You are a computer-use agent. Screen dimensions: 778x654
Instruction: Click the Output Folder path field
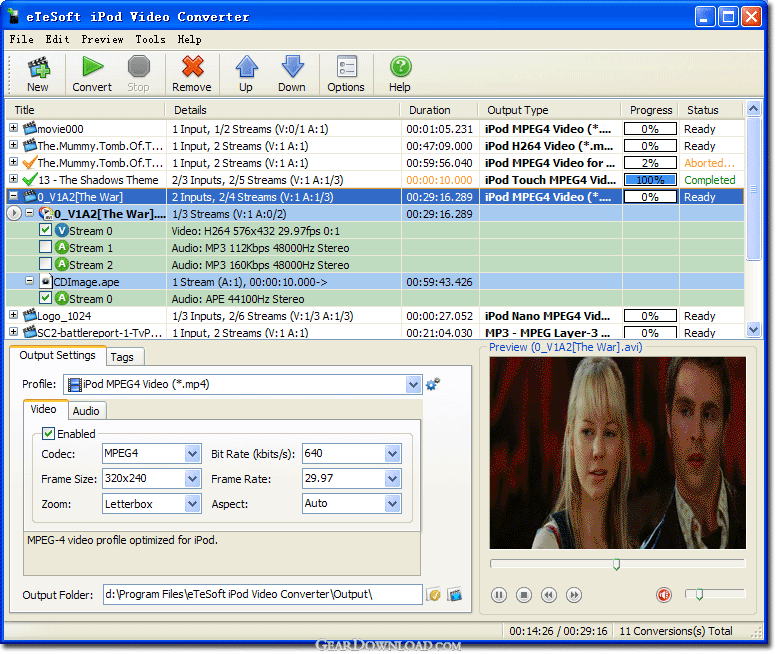[x=262, y=595]
